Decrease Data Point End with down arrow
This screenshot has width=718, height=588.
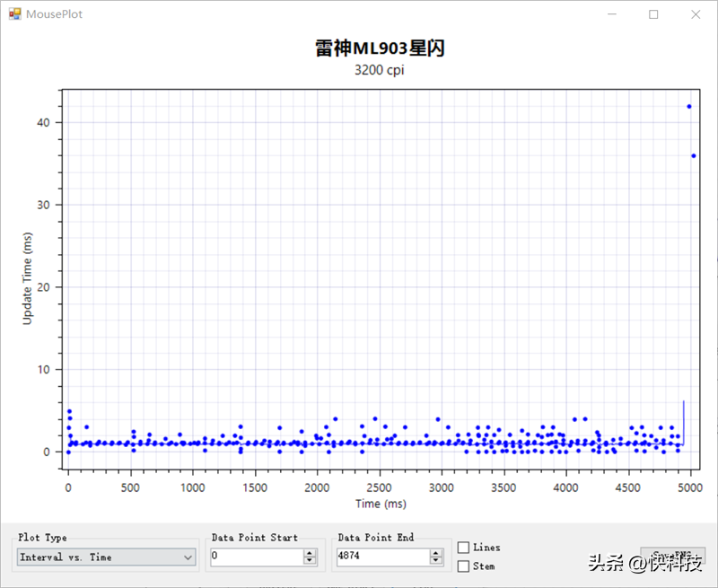436,560
